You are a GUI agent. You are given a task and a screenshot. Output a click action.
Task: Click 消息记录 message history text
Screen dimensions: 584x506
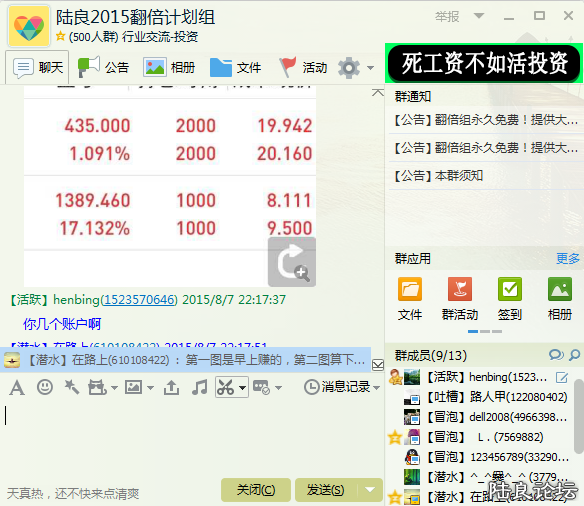(346, 387)
